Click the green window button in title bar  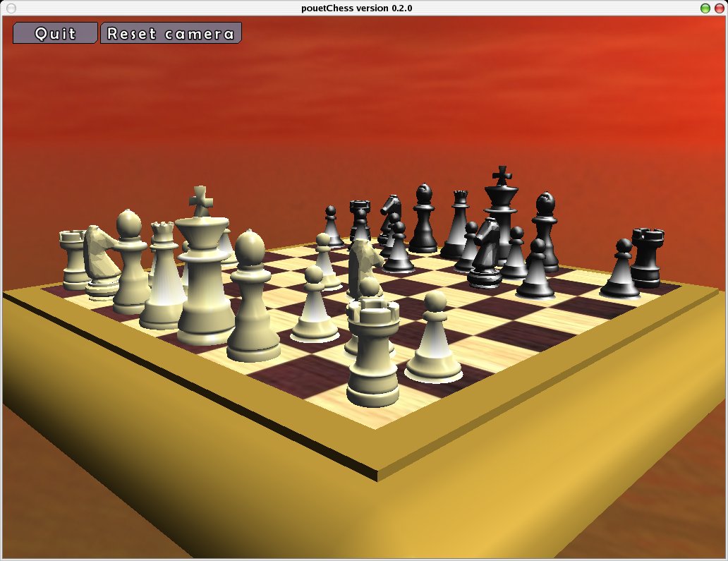(x=705, y=8)
